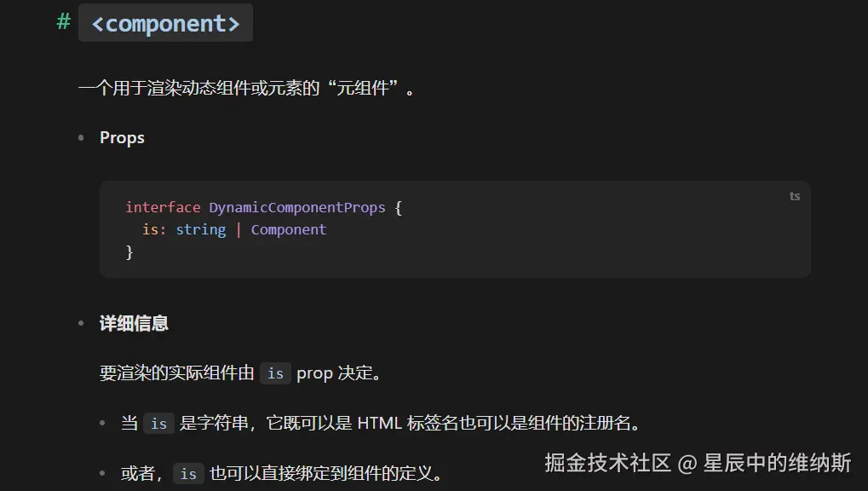The image size is (868, 491).
Task: Click the 详细信息 section label
Action: (x=134, y=323)
